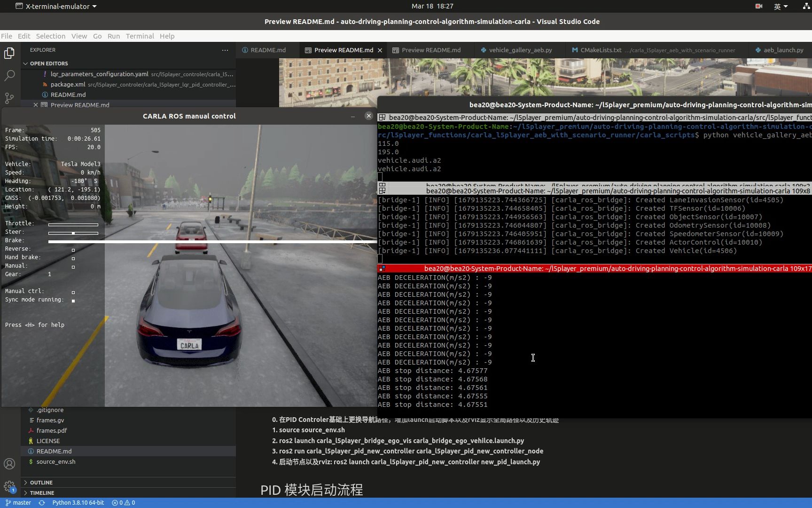This screenshot has height=508, width=812.
Task: Click the Steer bar in CARLA HUD
Action: click(73, 233)
